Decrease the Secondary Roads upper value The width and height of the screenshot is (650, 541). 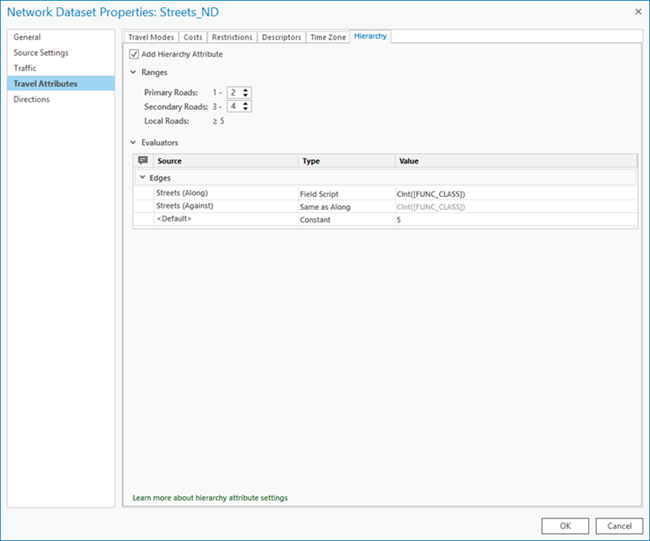246,109
